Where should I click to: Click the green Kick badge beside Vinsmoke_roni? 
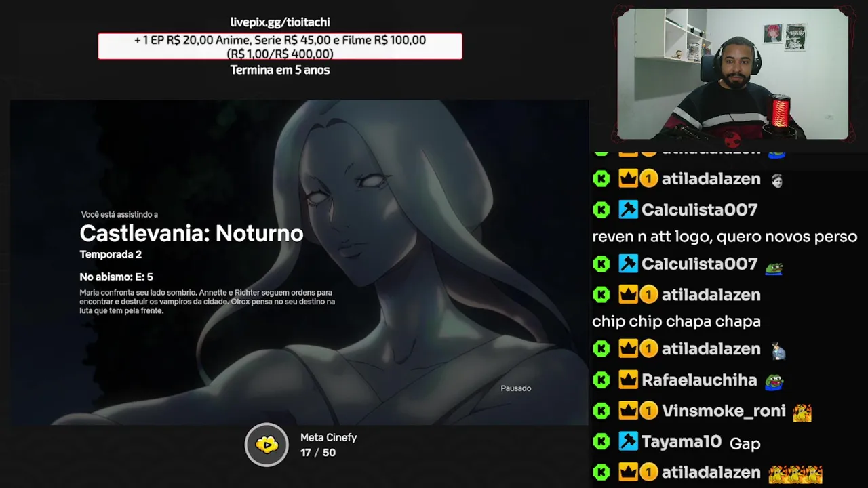(x=601, y=411)
